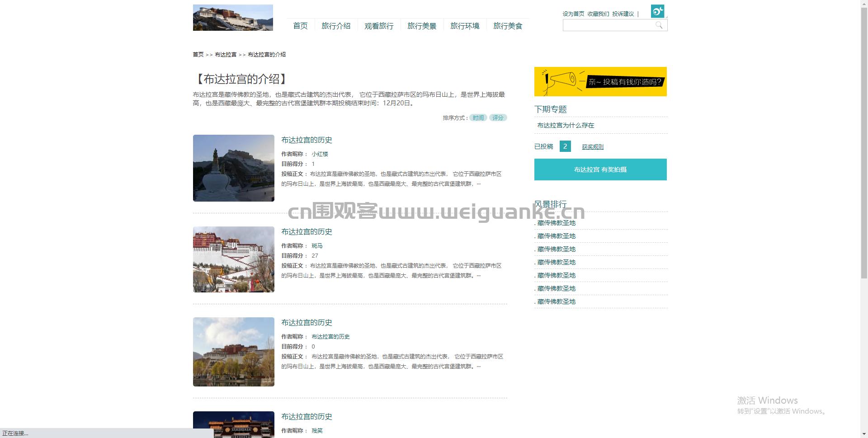Click the 布达拉宫 breadcrumb link
This screenshot has width=868, height=438.
coord(225,54)
